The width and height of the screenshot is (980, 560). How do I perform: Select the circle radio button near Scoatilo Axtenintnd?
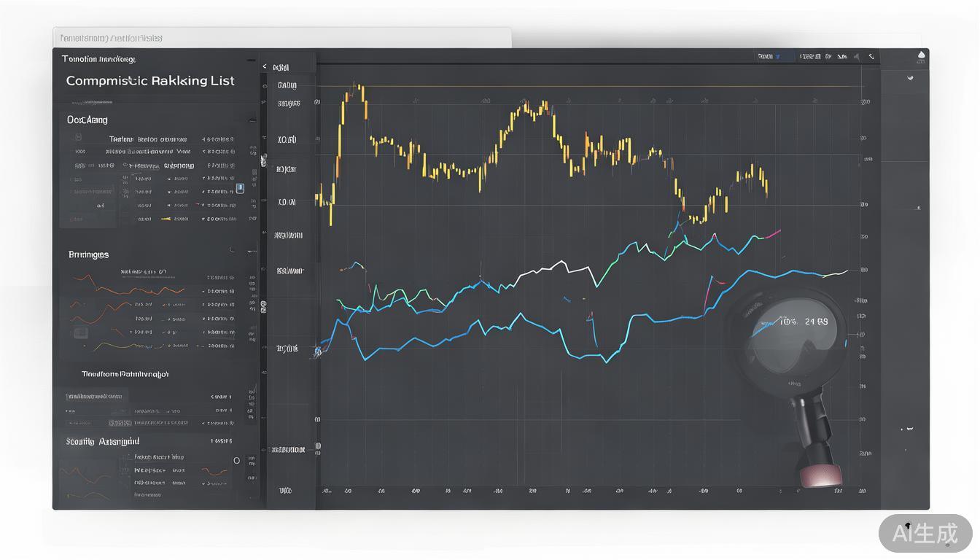coord(236,461)
